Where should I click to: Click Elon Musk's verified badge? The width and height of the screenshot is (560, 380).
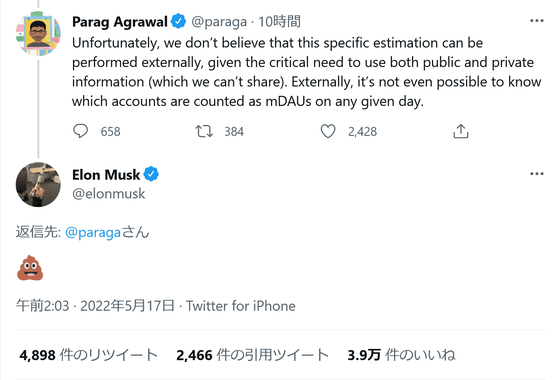click(151, 174)
